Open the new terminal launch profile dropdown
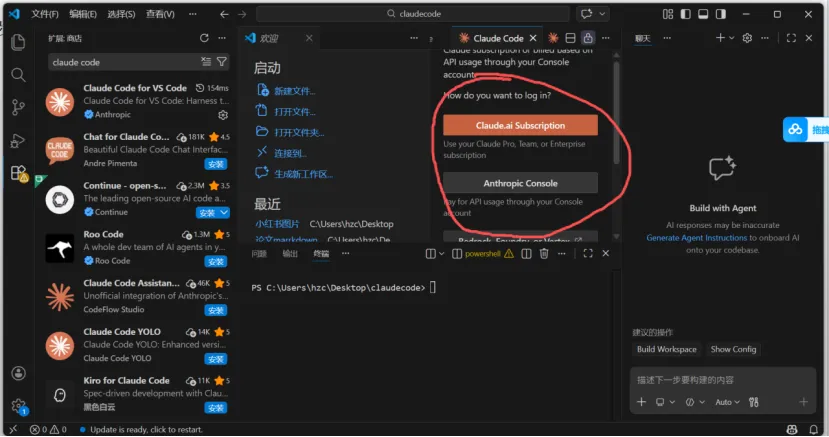 click(x=441, y=254)
